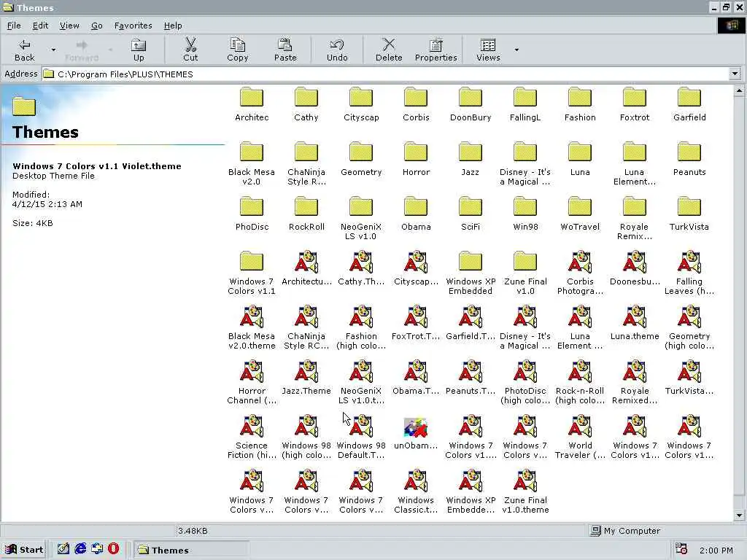Select the Architec folder
This screenshot has height=560, width=747.
pos(252,105)
